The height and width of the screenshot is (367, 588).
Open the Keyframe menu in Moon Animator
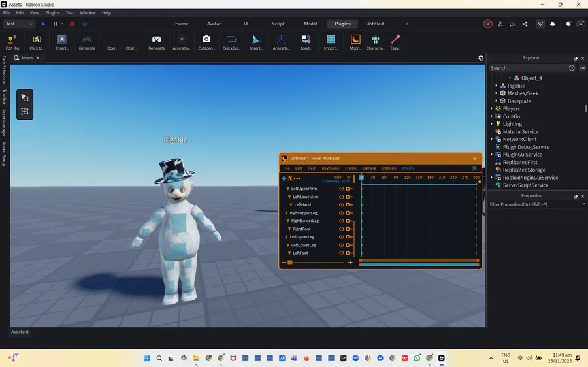tap(331, 168)
